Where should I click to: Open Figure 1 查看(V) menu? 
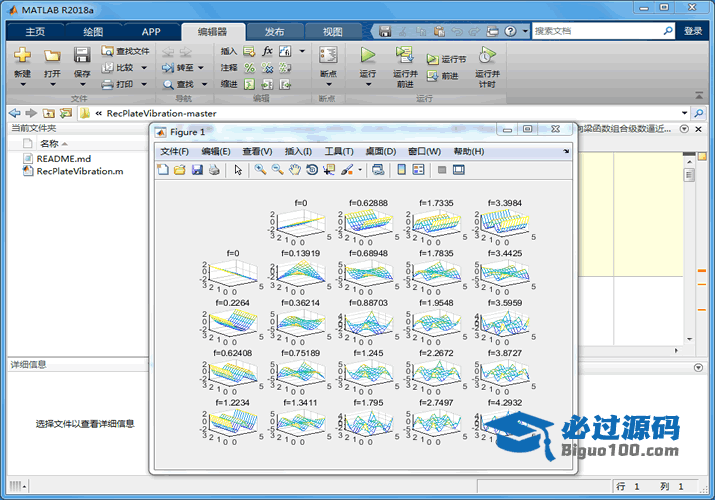click(257, 151)
